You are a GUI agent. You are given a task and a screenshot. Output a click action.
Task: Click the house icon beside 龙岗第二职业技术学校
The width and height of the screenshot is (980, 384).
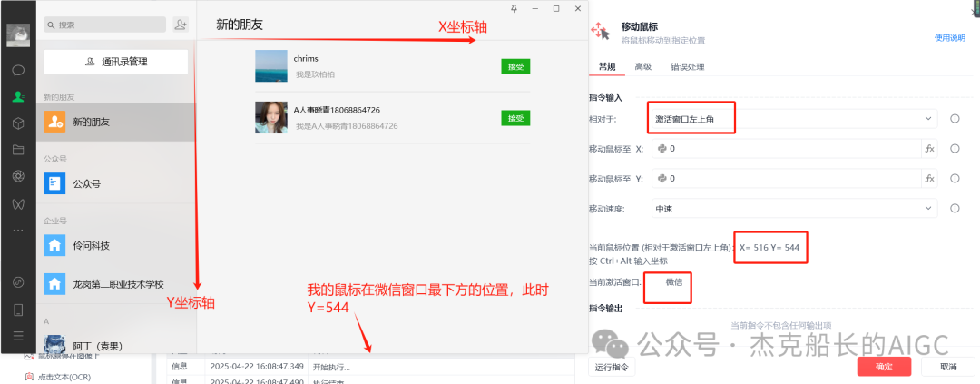click(x=55, y=284)
